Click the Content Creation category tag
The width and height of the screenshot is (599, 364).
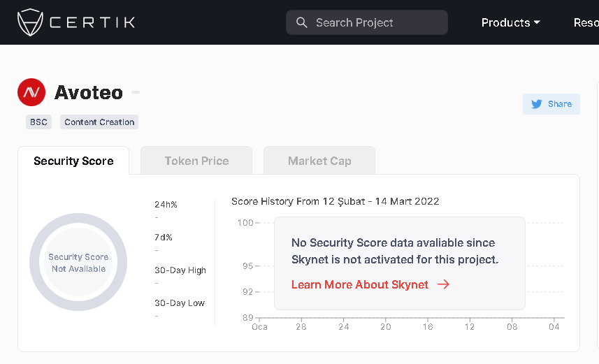[99, 122]
